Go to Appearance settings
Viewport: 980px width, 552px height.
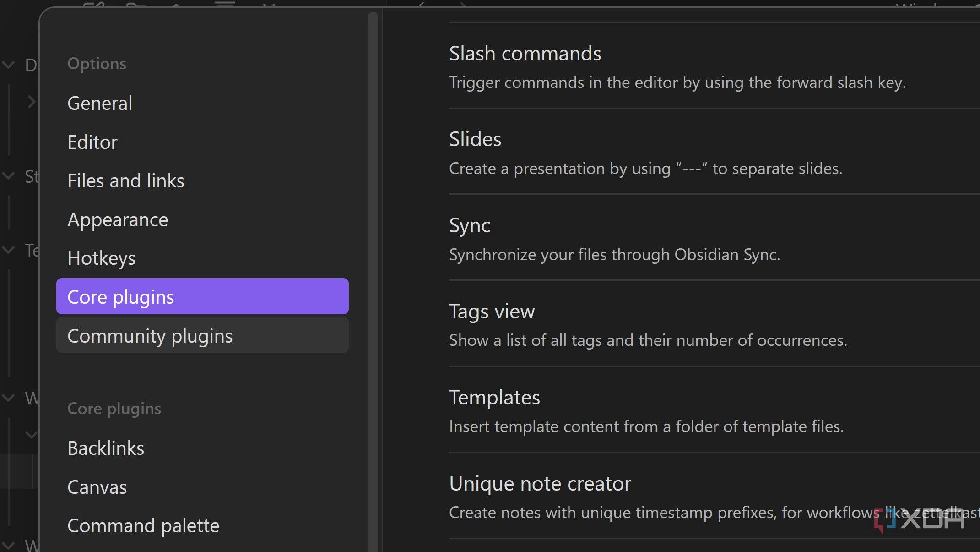click(x=118, y=220)
